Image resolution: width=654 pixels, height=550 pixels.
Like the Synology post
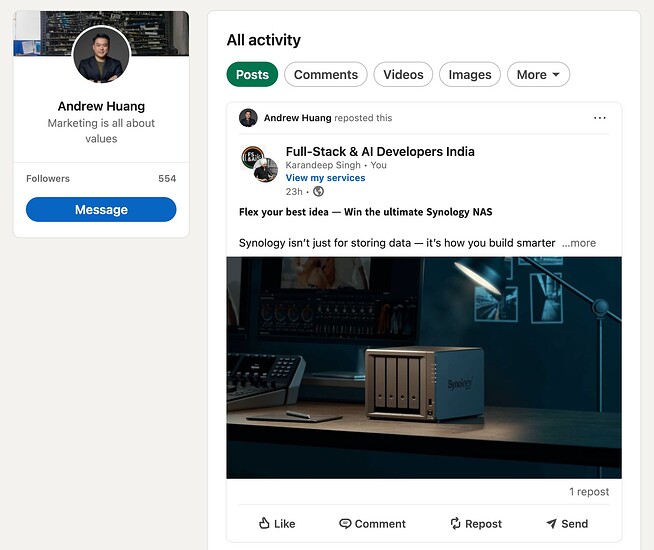(277, 524)
